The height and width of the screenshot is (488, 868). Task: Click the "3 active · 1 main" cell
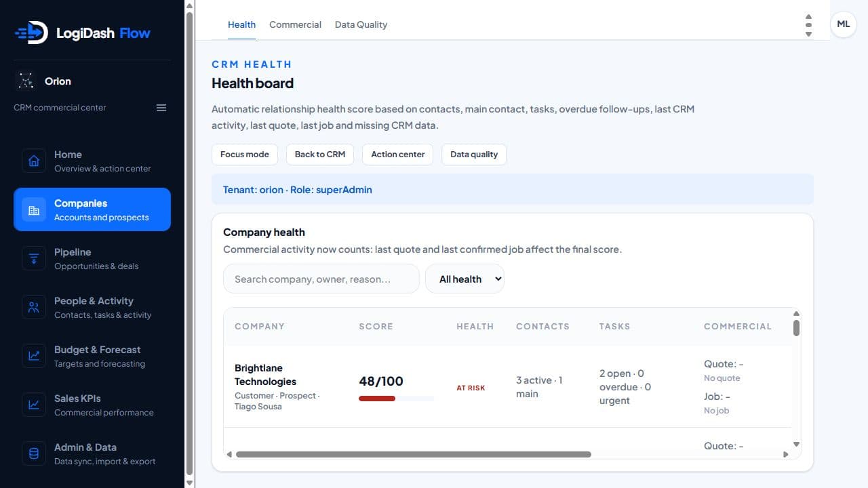[539, 387]
